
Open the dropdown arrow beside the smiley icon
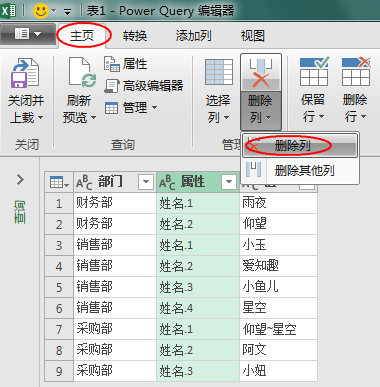coord(53,12)
